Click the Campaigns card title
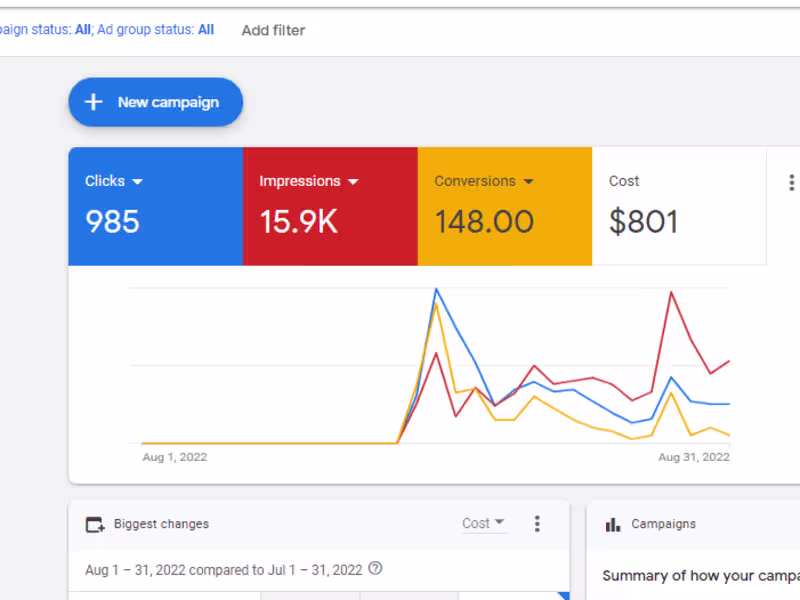Viewport: 800px width, 600px height. 663,524
